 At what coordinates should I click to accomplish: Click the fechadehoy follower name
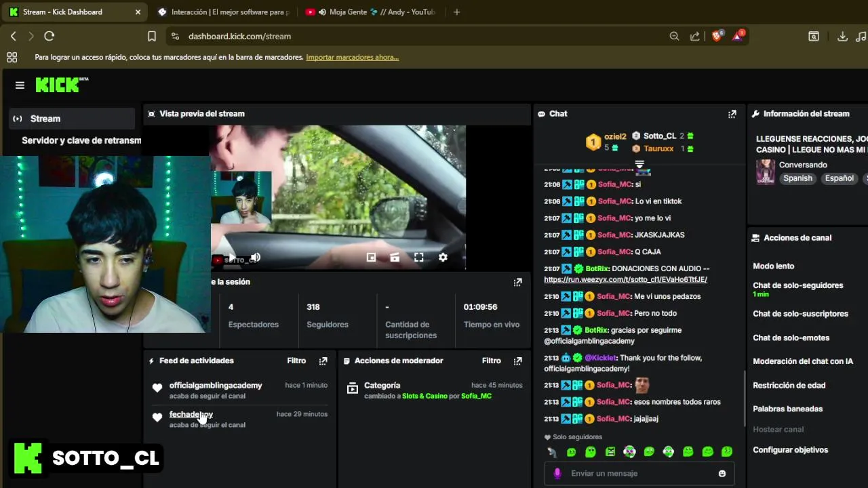(x=191, y=415)
